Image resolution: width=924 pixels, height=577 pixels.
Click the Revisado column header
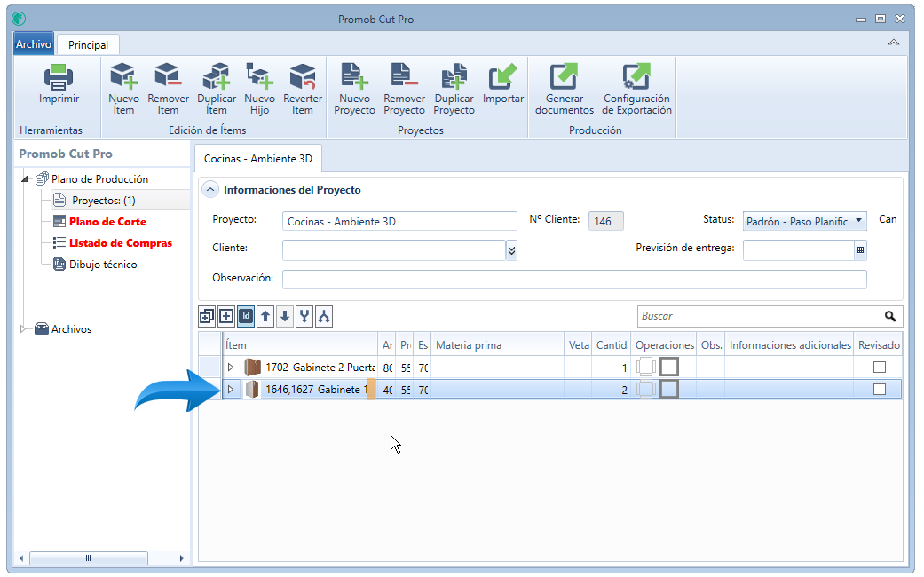(x=878, y=344)
